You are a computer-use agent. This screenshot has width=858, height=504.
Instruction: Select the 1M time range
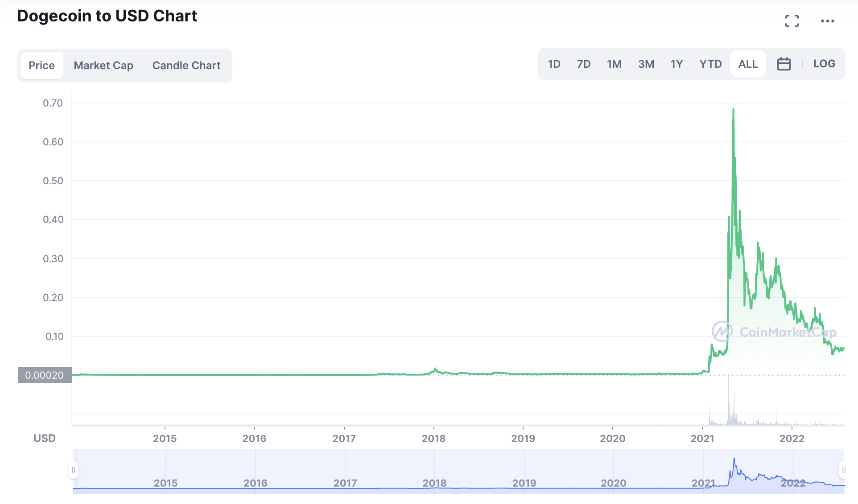coord(614,64)
